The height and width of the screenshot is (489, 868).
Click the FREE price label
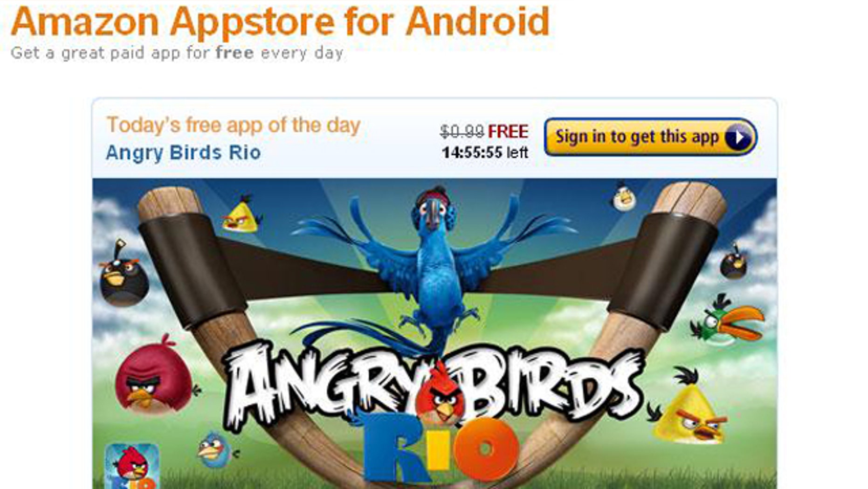coord(508,132)
